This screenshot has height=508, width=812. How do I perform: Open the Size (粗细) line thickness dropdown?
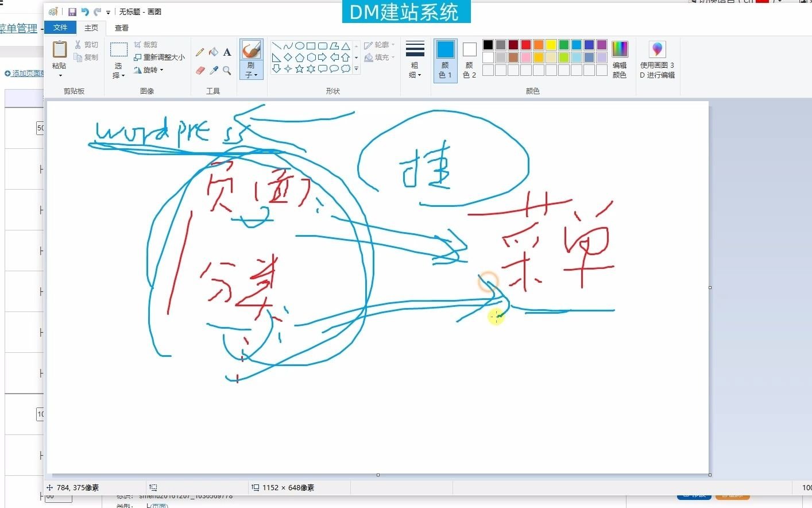coord(415,60)
